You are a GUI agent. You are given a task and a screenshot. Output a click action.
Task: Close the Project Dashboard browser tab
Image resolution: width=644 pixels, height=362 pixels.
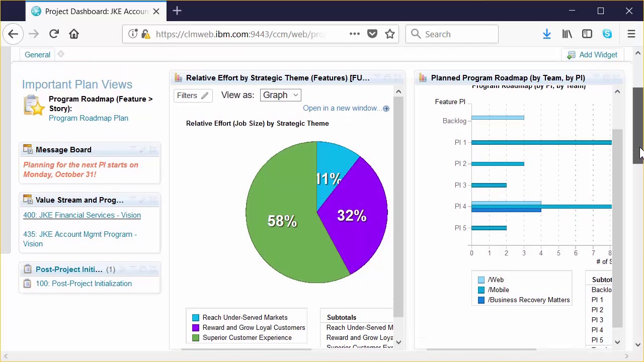[x=156, y=11]
